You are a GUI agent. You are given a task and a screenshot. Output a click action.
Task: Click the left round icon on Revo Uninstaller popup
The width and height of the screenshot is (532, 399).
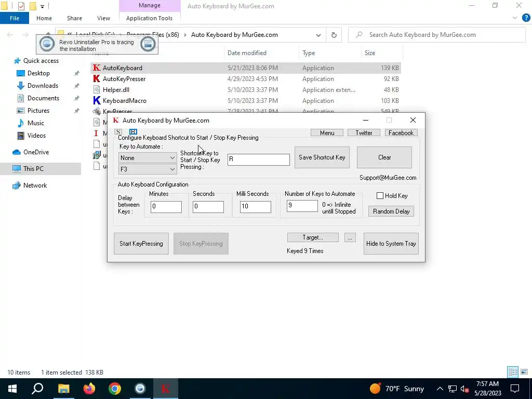pyautogui.click(x=47, y=44)
